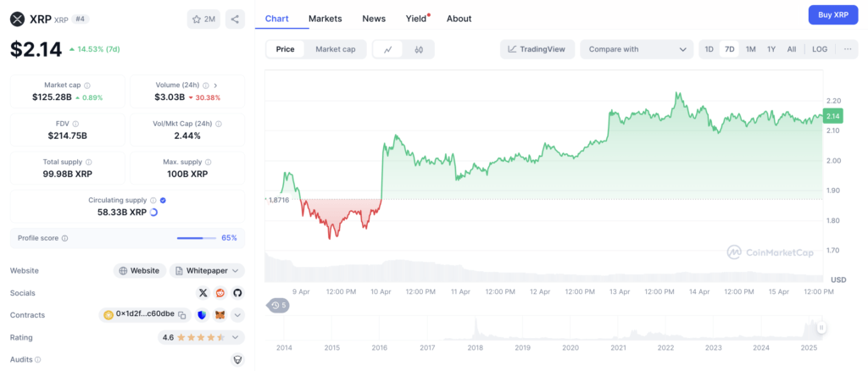Click the Buy XRP button
Viewport: 868px width, 371px height.
pyautogui.click(x=833, y=15)
